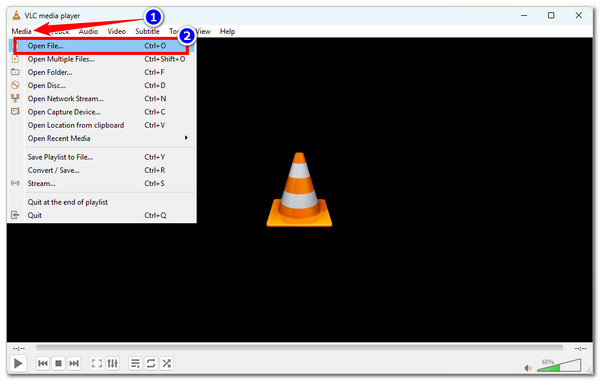Image resolution: width=600 pixels, height=381 pixels.
Task: Select Open Network Stream...
Action: pos(101,99)
